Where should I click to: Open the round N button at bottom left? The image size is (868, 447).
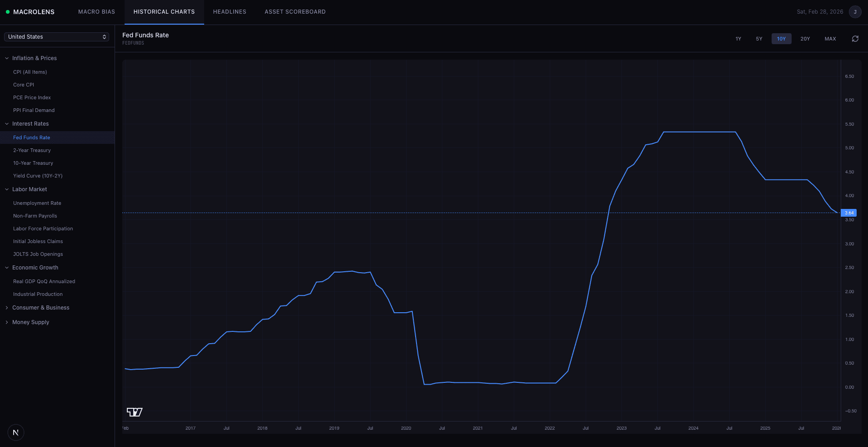point(16,432)
